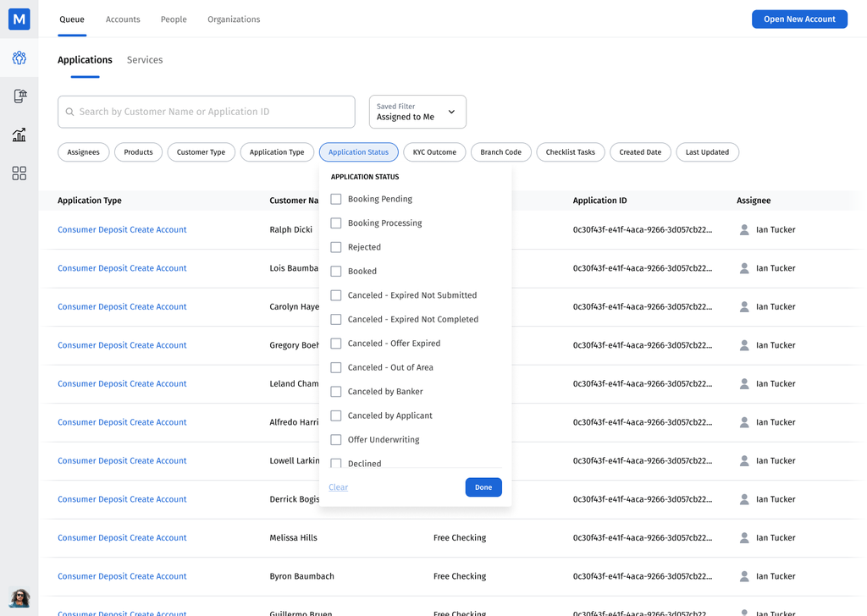Click the user avatar at bottom left

pyautogui.click(x=19, y=597)
